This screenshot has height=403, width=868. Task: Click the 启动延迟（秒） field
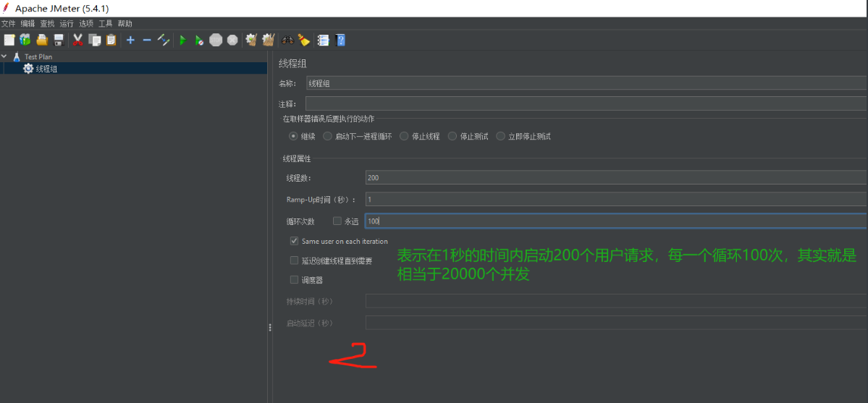[x=616, y=323]
